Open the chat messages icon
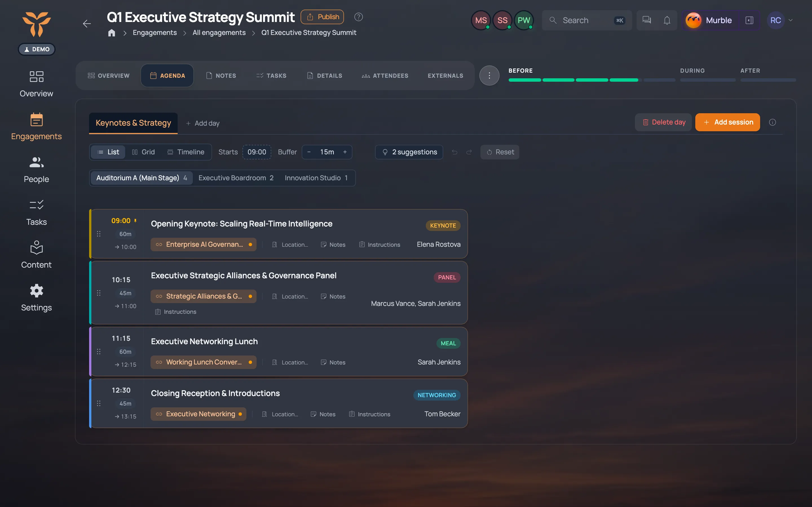 pyautogui.click(x=646, y=20)
